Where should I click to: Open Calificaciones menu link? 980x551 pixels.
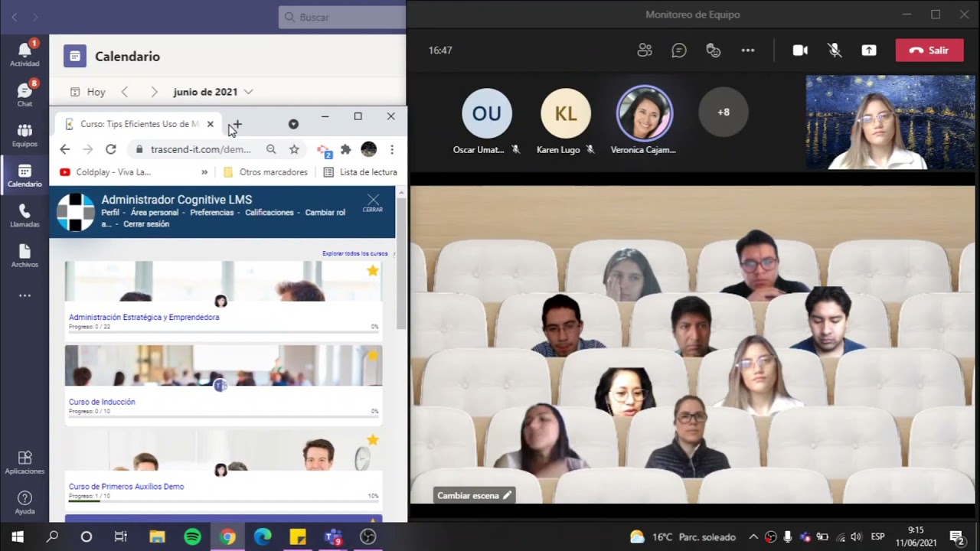tap(269, 213)
